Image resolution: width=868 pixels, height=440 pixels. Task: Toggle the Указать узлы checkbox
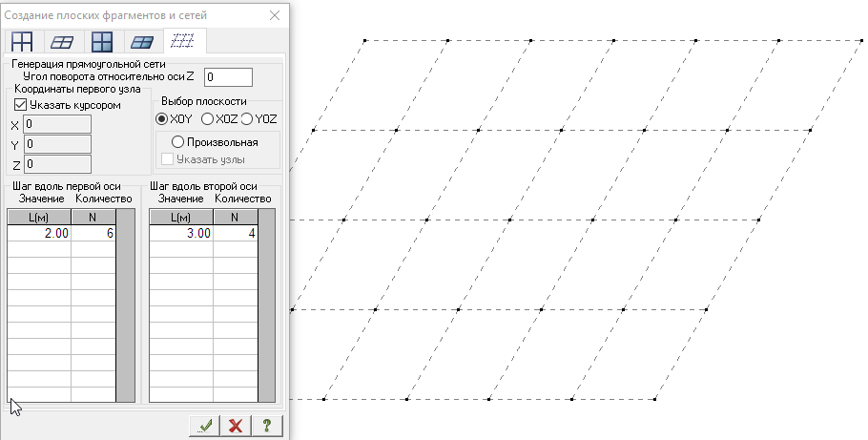pos(168,159)
